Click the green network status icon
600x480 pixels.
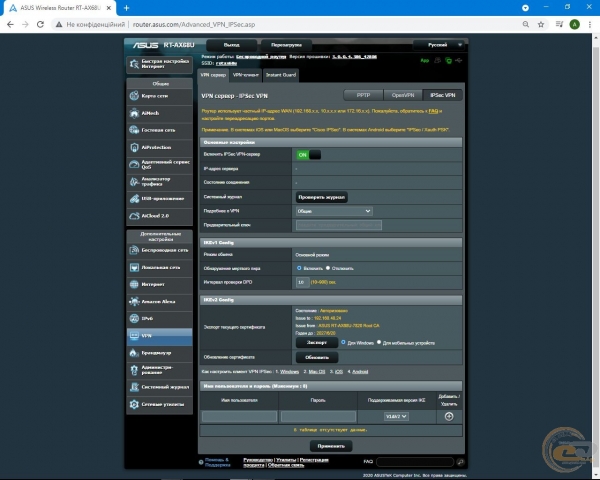[x=448, y=60]
